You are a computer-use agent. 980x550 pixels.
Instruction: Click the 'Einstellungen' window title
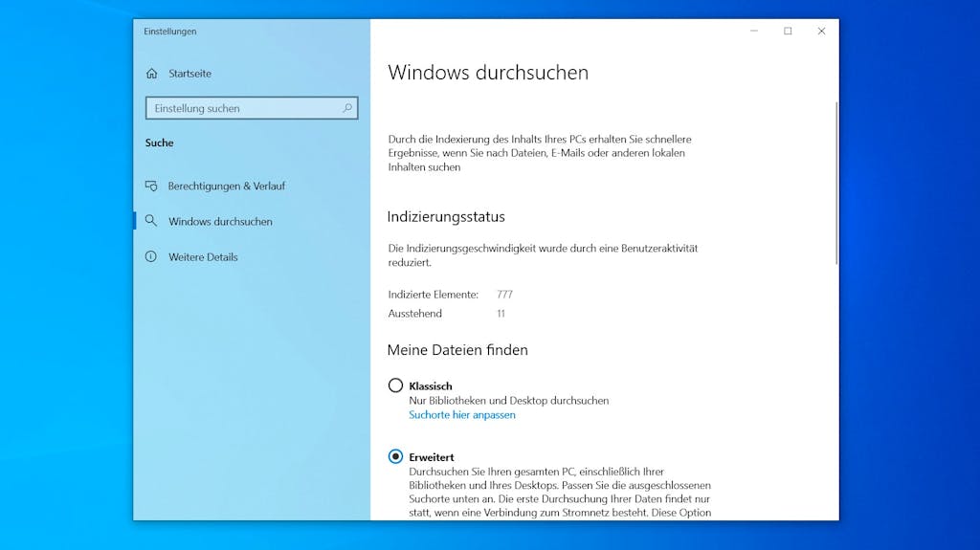coord(170,32)
